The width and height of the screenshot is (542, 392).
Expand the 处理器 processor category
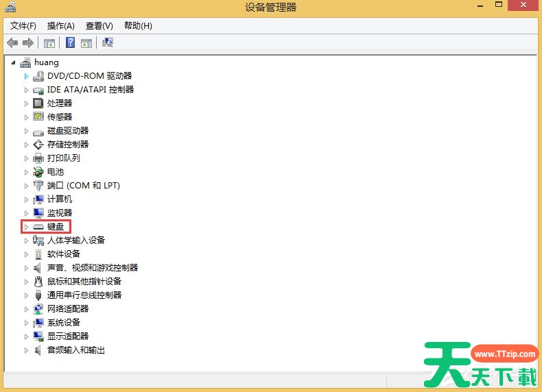pyautogui.click(x=27, y=103)
